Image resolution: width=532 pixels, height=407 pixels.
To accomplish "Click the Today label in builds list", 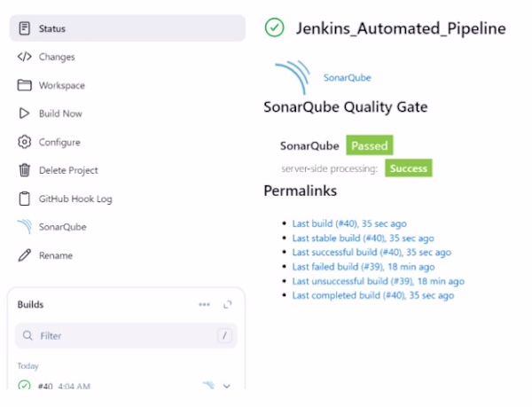I will click(x=28, y=366).
